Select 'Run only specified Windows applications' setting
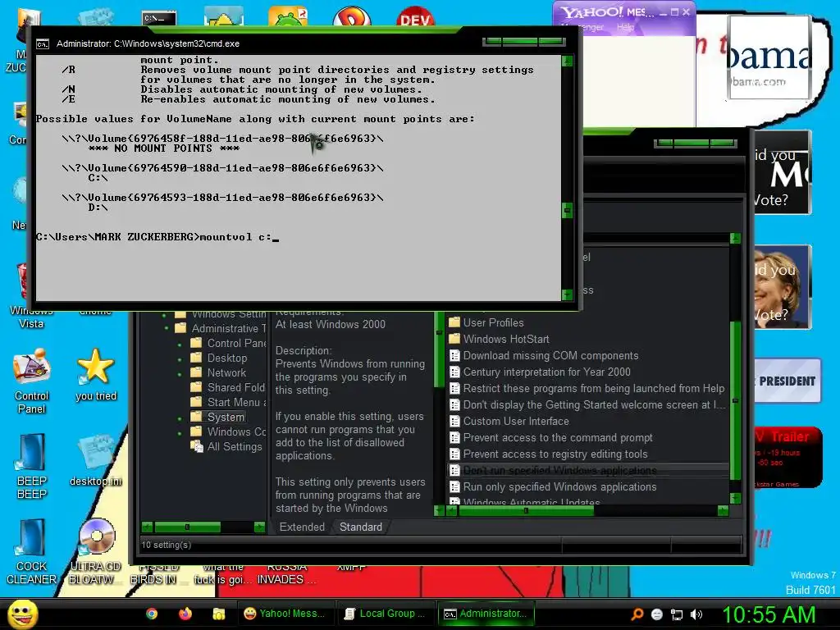Image resolution: width=840 pixels, height=630 pixels. 559,487
